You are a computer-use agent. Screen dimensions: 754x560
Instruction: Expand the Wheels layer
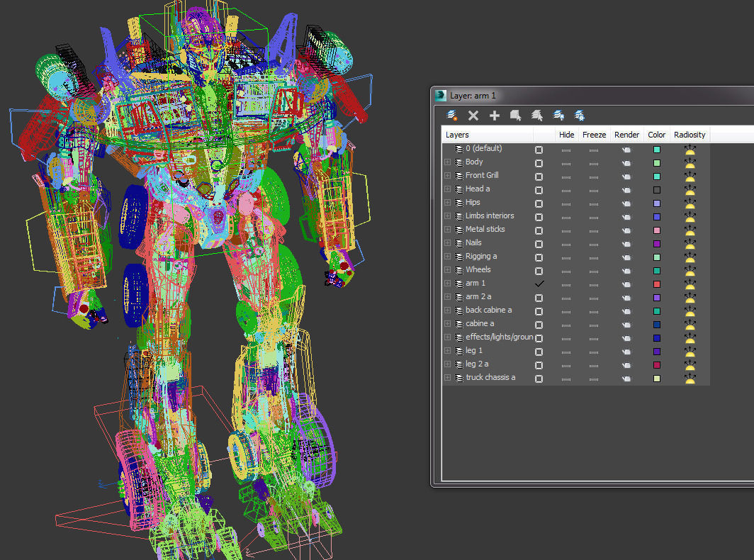pos(448,270)
